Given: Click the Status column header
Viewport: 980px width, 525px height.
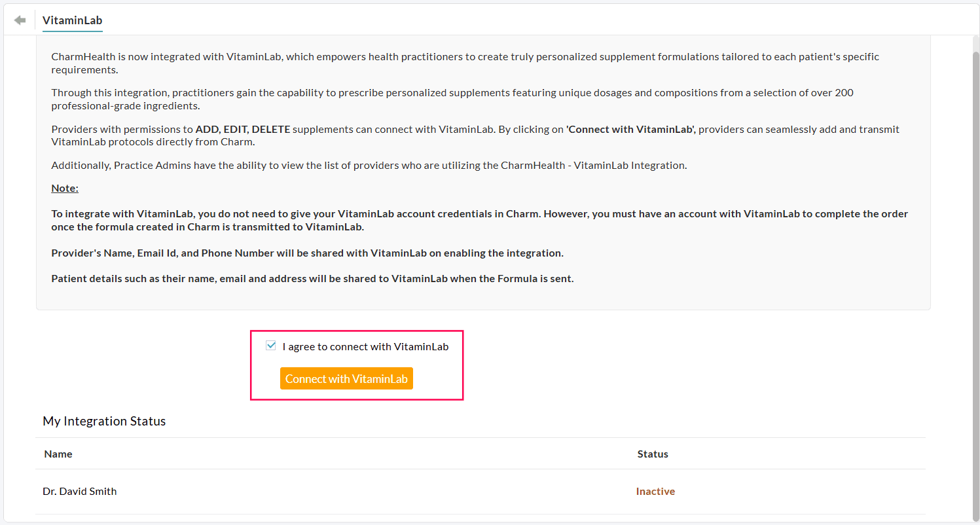Looking at the screenshot, I should point(653,454).
